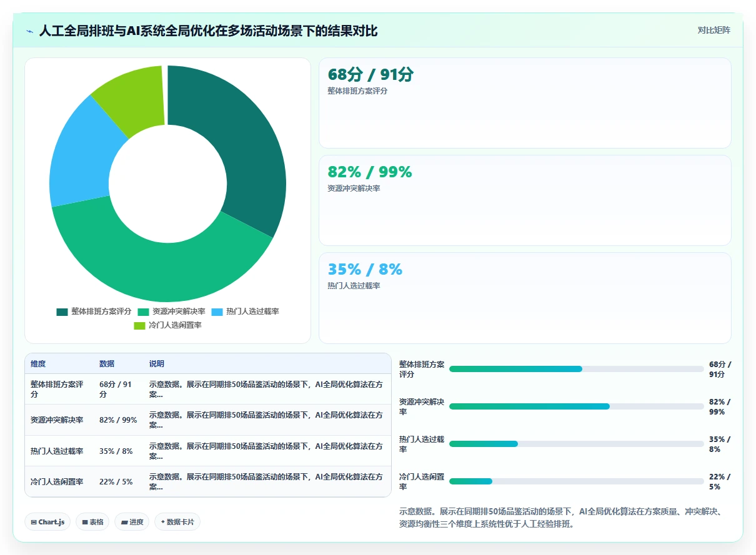Image resolution: width=756 pixels, height=555 pixels.
Task: Select the 表格 tag chip
Action: click(92, 522)
